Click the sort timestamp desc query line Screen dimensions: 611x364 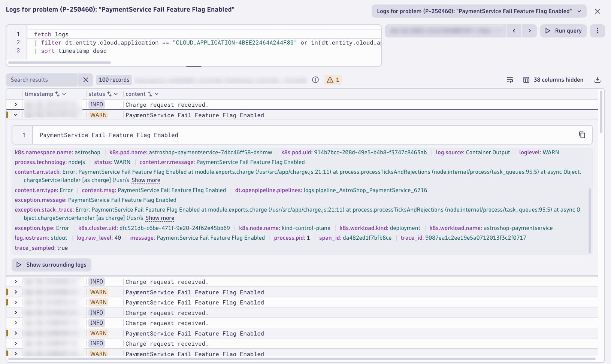[70, 51]
